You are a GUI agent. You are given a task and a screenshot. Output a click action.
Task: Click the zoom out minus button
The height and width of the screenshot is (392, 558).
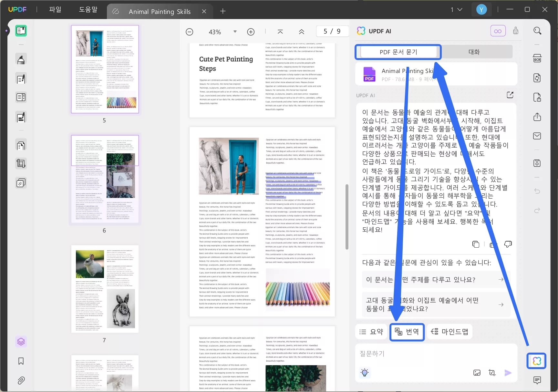(x=190, y=32)
